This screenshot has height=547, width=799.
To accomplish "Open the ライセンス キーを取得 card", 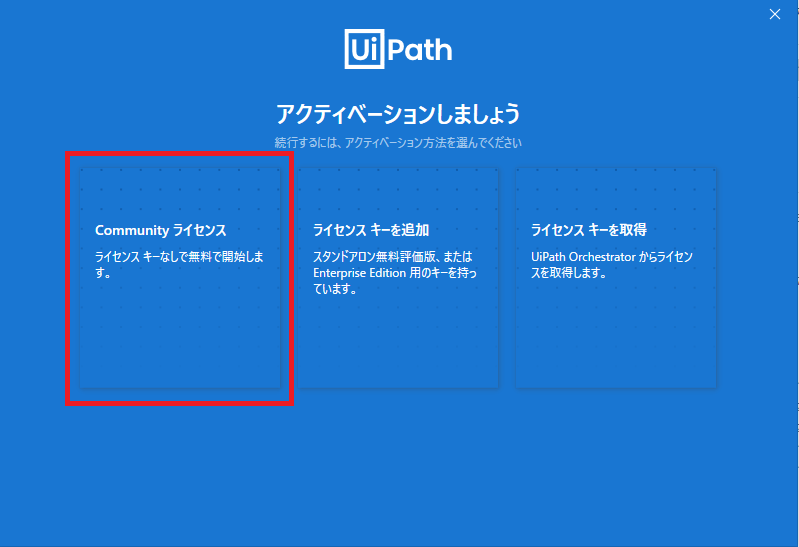I will click(616, 278).
